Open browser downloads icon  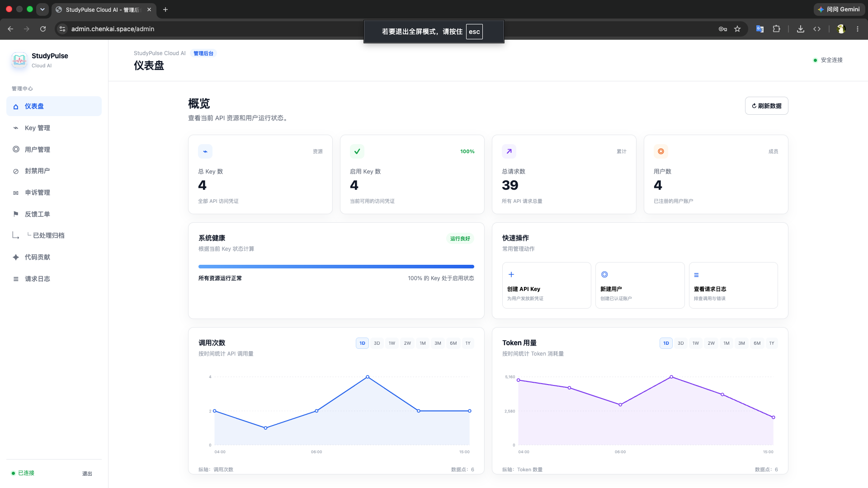coord(801,29)
